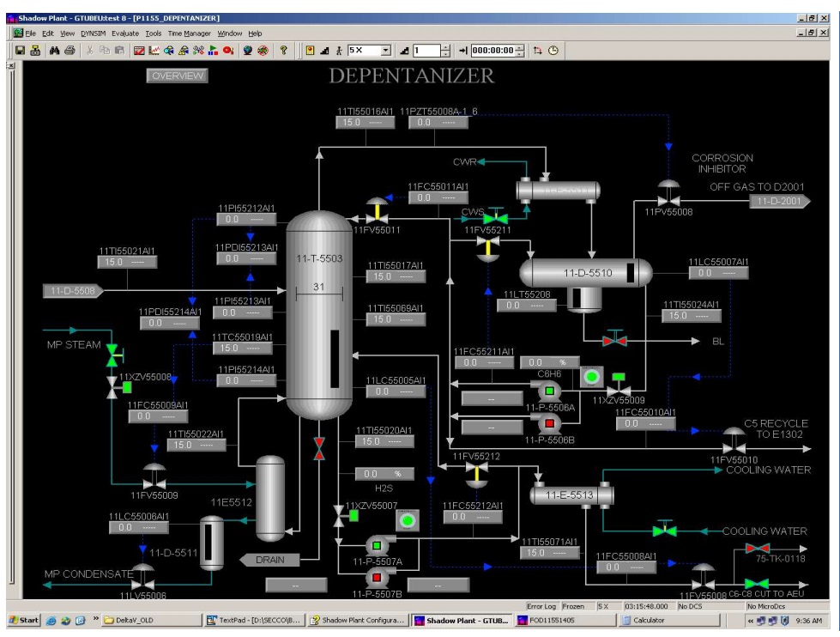Switch to TextPad in the taskbar
The height and width of the screenshot is (637, 840).
(x=254, y=621)
